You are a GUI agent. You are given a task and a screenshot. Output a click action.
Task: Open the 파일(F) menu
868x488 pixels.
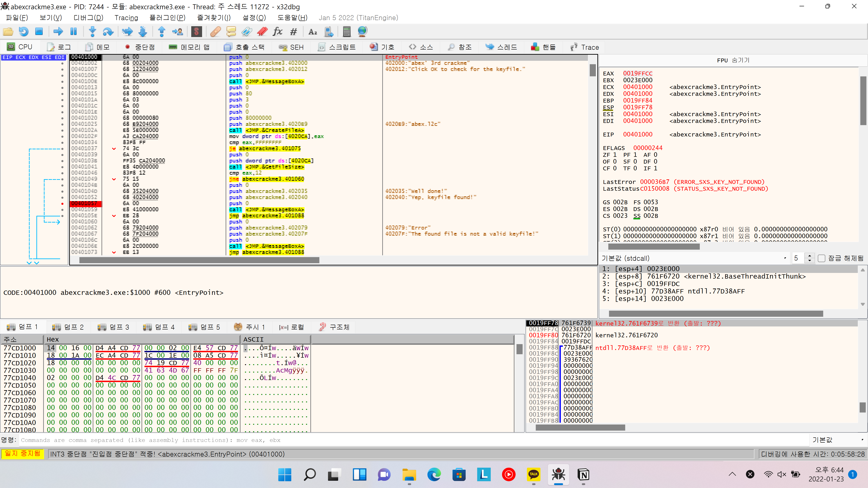tap(17, 18)
